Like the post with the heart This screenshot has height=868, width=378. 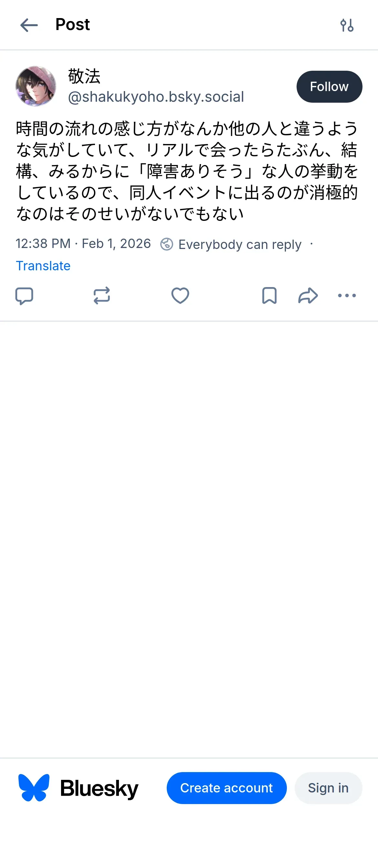(180, 296)
